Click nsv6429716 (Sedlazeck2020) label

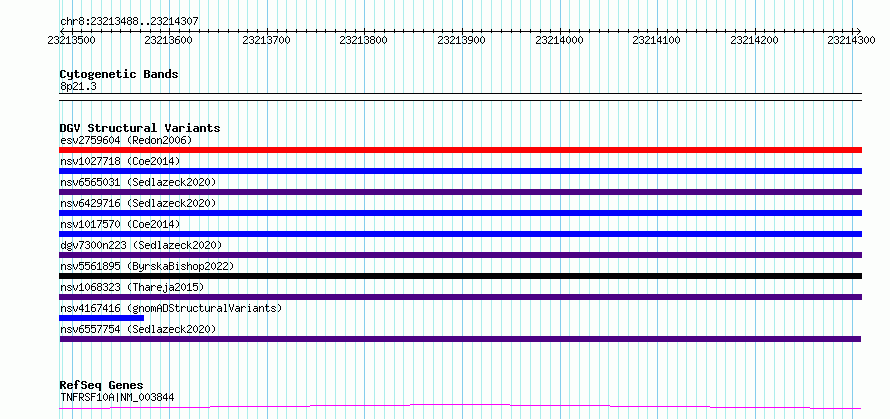pyautogui.click(x=138, y=203)
